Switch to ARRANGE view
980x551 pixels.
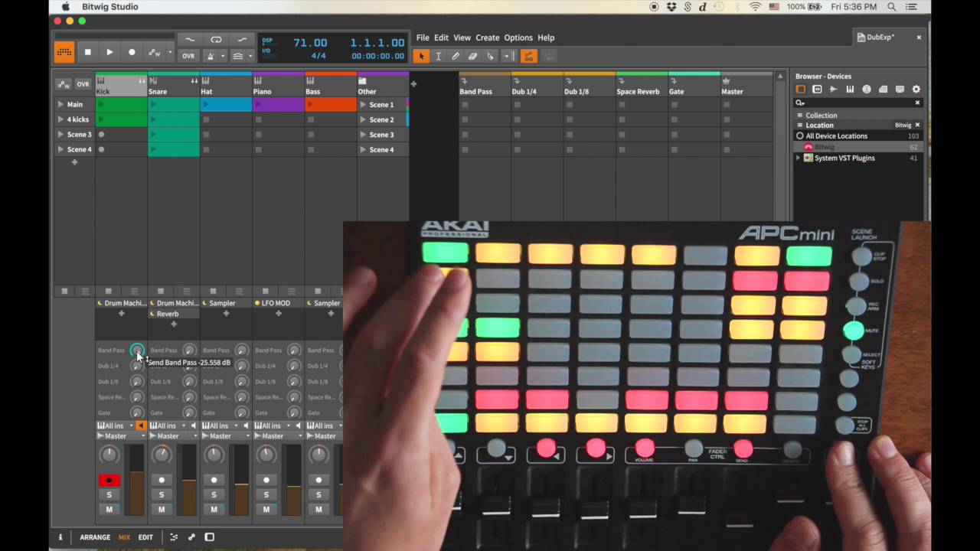(x=95, y=537)
